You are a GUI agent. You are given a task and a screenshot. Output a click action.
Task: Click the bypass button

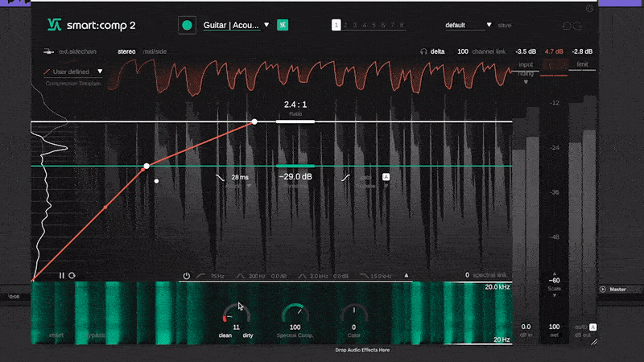point(96,335)
